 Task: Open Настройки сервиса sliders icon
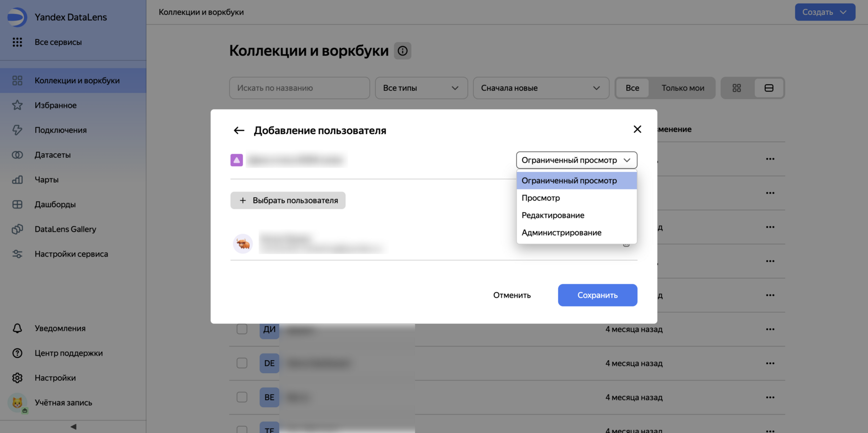click(x=17, y=254)
